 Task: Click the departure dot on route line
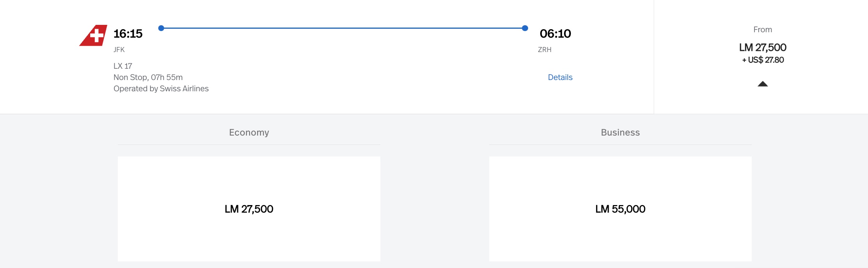[x=161, y=28]
